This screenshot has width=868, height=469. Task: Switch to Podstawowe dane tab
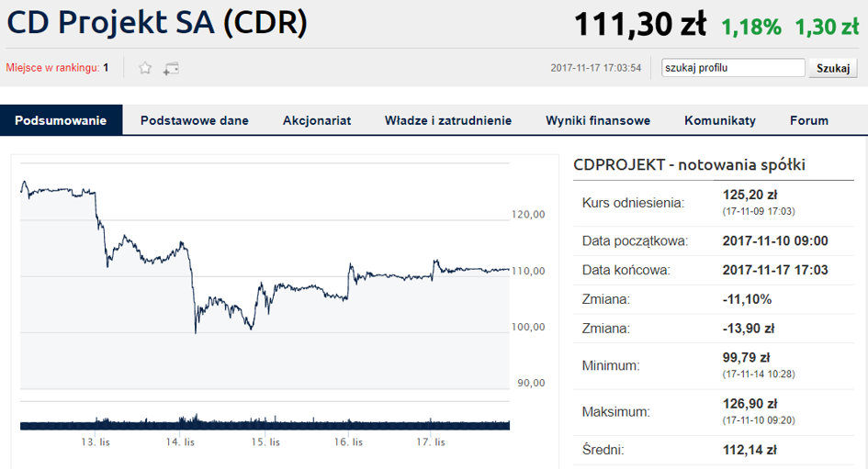point(195,120)
